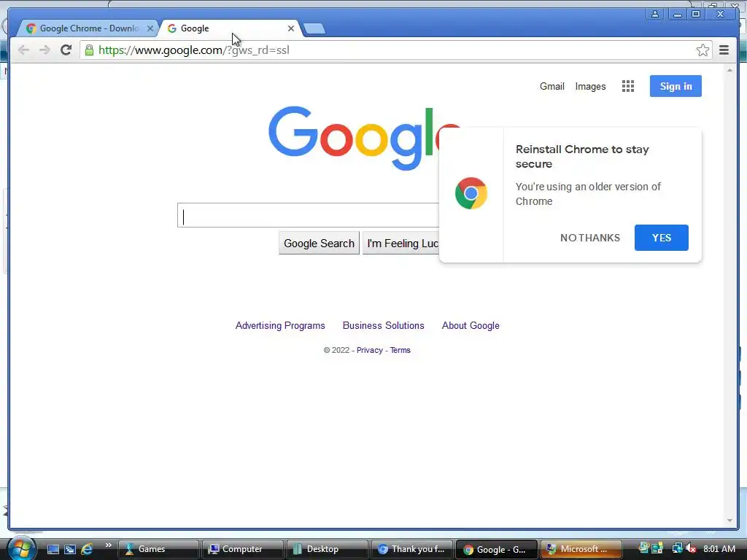747x560 pixels.
Task: Click the page scrollbar down arrow
Action: tap(729, 521)
